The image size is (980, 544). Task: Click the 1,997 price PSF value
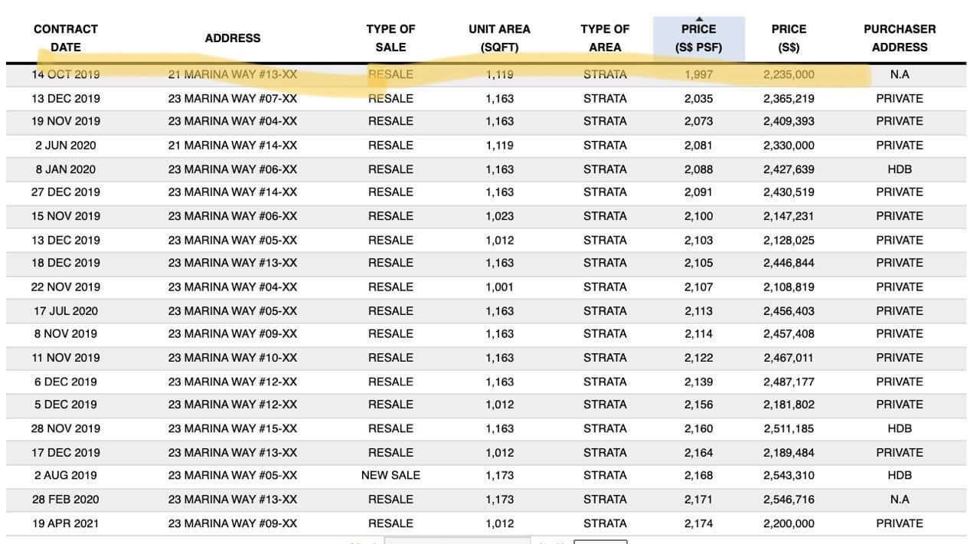[698, 75]
